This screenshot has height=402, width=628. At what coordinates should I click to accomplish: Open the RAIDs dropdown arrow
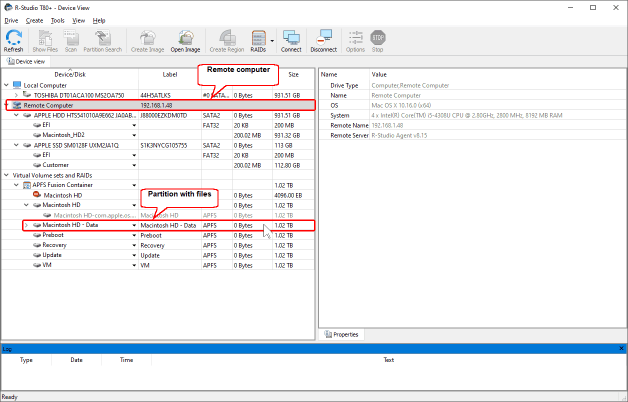click(272, 41)
